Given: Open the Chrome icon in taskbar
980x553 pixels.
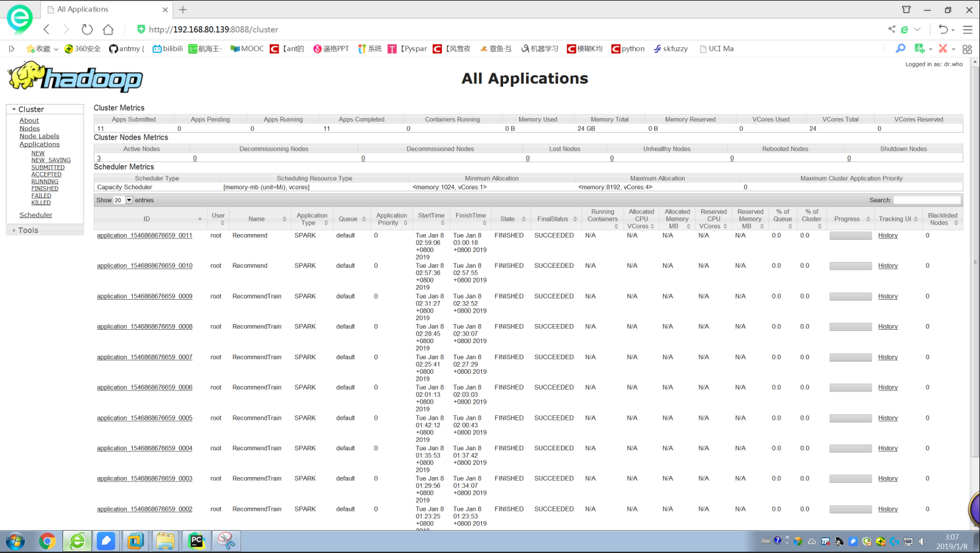Looking at the screenshot, I should pyautogui.click(x=47, y=541).
